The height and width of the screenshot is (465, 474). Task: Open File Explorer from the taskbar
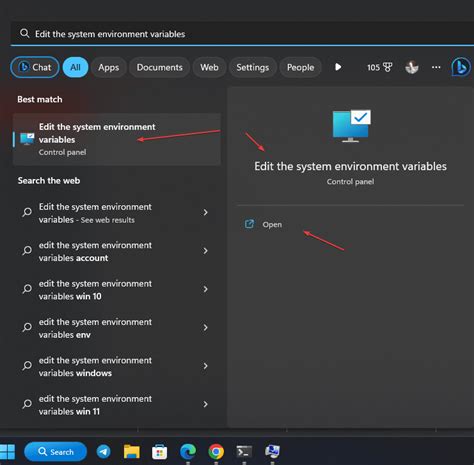(132, 452)
